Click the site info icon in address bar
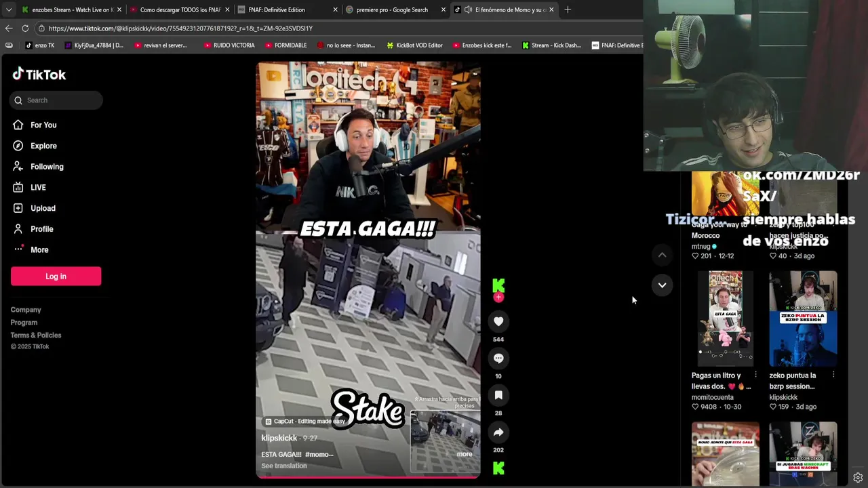 tap(41, 28)
